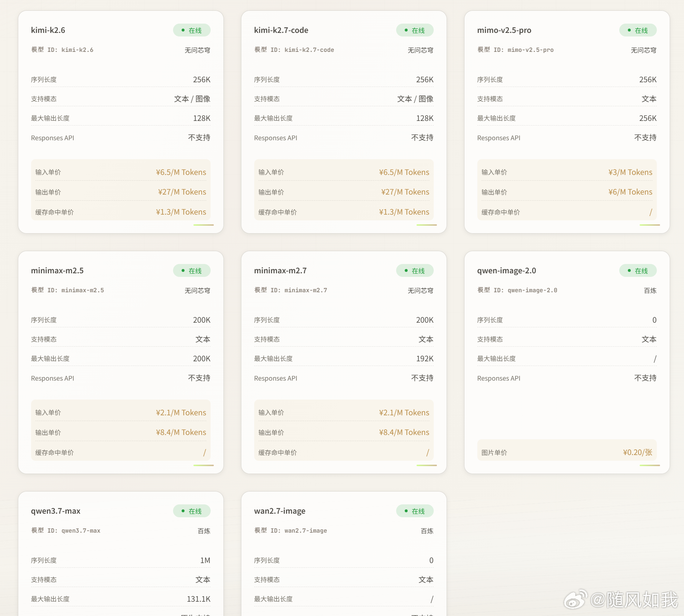Open the minimax-m2.5 card title

(57, 270)
